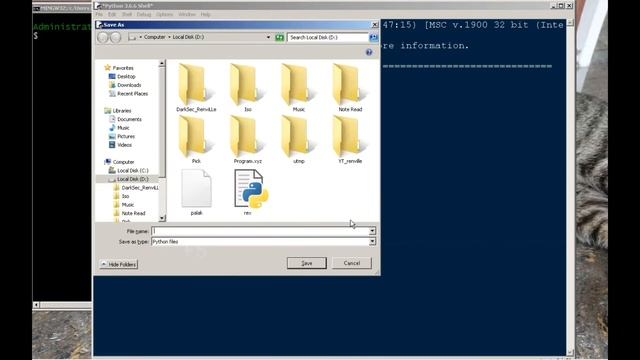
Task: Click the File name input field
Action: [x=260, y=231]
